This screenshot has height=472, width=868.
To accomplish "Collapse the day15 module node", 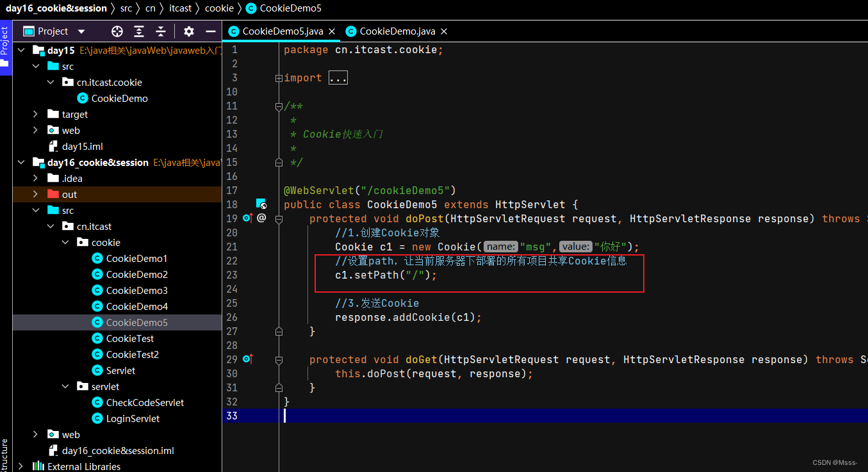I will tap(21, 51).
